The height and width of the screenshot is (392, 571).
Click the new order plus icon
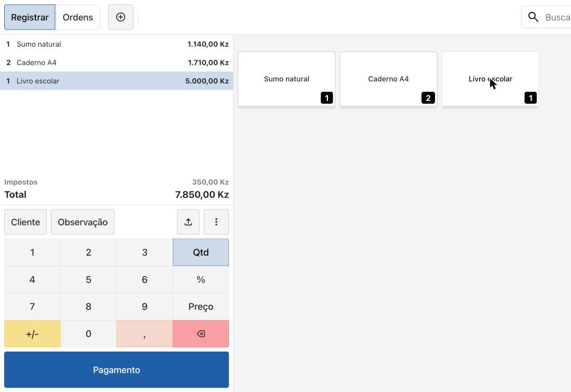click(x=120, y=17)
